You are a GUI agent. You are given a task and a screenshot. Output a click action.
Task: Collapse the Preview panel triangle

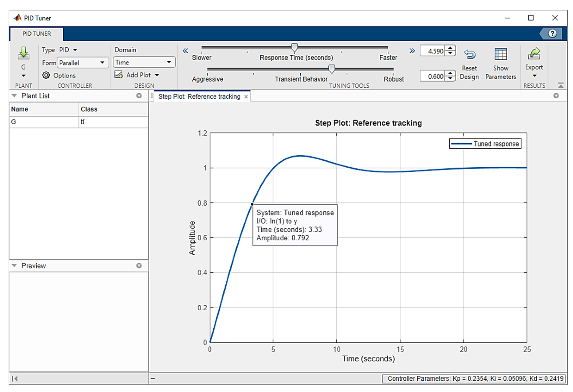click(x=14, y=265)
